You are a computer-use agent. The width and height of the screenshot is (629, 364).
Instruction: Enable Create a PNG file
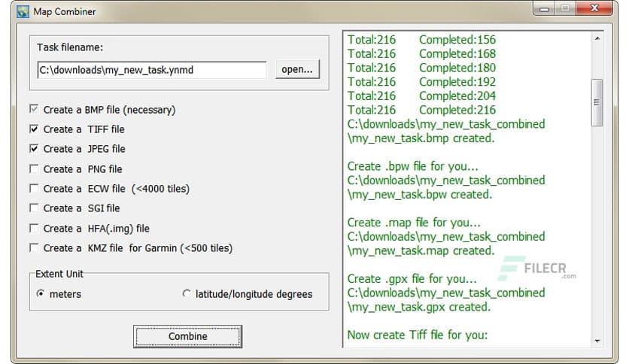pyautogui.click(x=34, y=168)
